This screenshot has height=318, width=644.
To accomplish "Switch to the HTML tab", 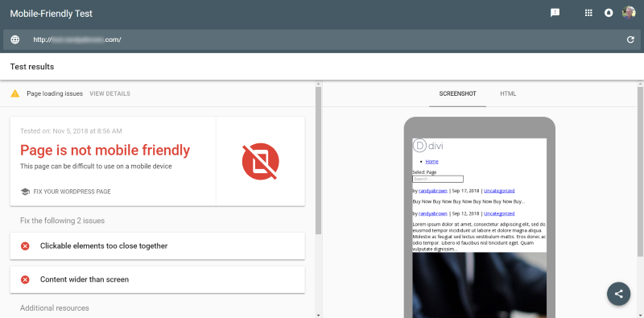I will (508, 93).
